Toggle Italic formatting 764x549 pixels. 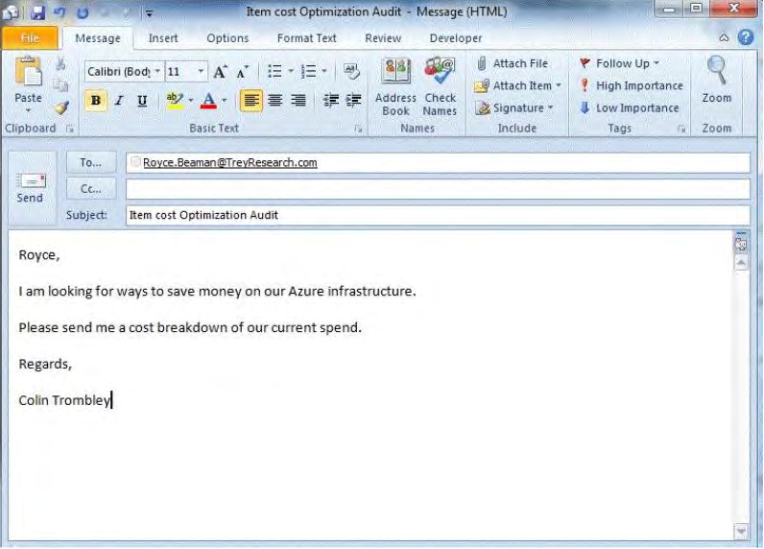click(x=119, y=101)
